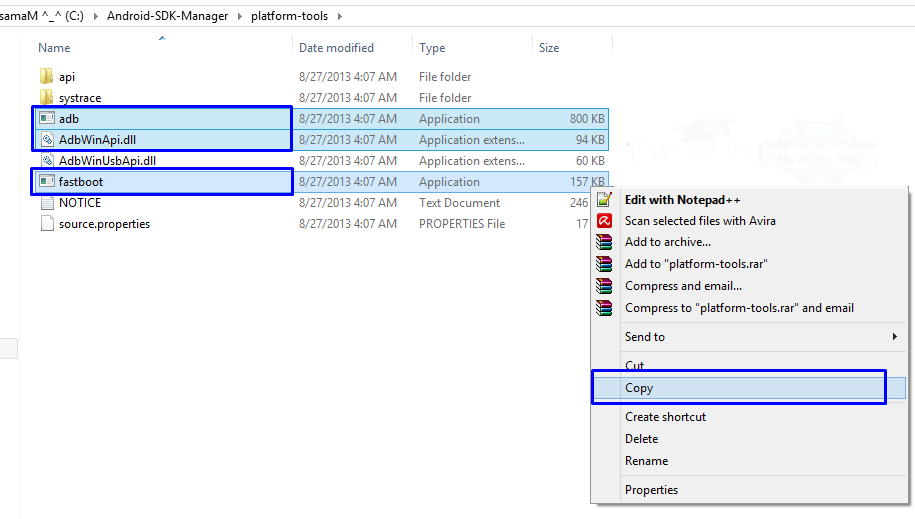Click the Text Document type of NOTICE
The image size is (915, 519).
coord(459,203)
